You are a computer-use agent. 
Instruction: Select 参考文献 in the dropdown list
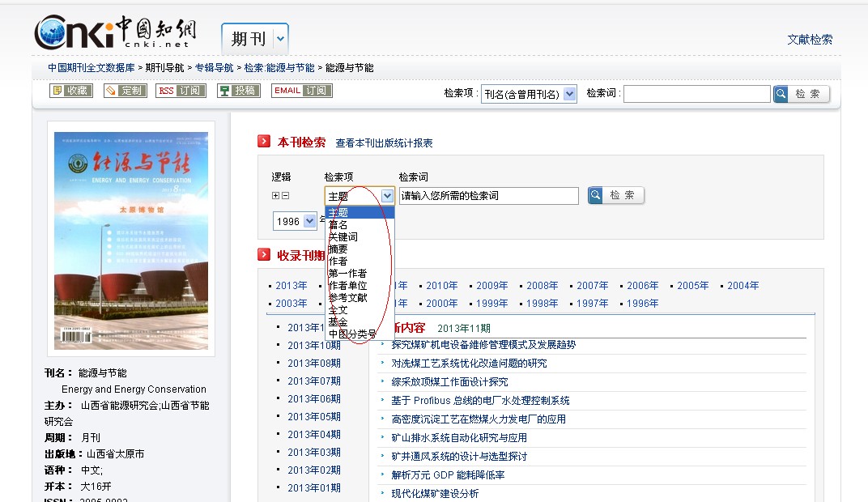click(360, 298)
